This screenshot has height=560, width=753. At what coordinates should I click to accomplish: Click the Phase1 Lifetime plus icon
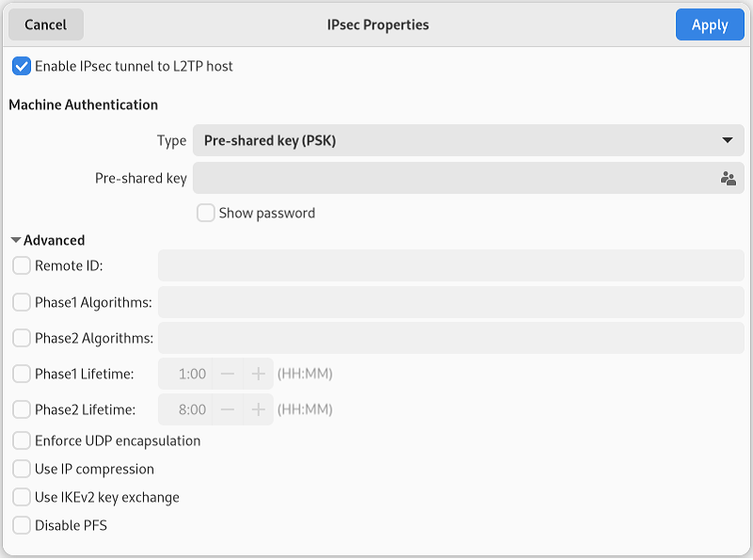click(x=258, y=374)
